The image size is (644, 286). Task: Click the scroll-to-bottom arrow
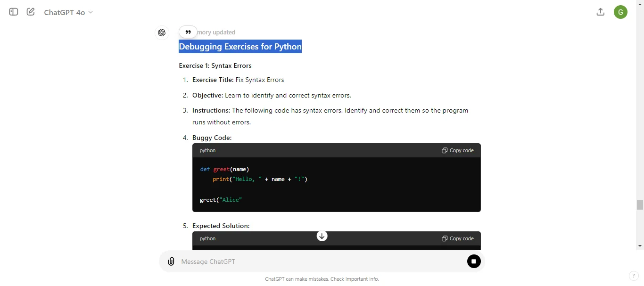point(322,236)
